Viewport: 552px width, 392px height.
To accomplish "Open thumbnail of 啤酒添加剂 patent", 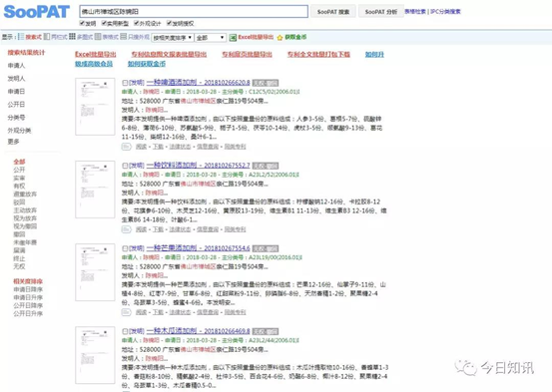I will (95, 107).
